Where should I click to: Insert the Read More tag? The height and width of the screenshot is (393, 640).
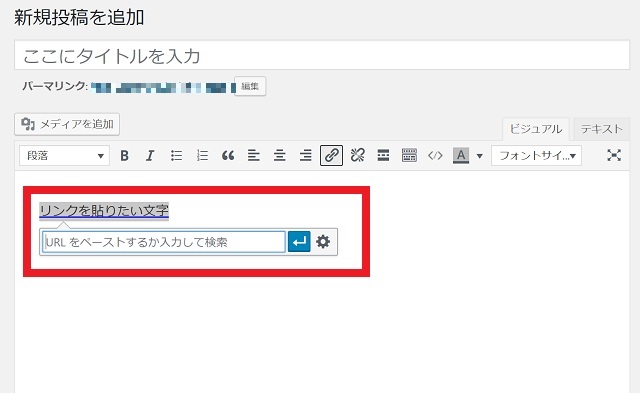(x=383, y=155)
